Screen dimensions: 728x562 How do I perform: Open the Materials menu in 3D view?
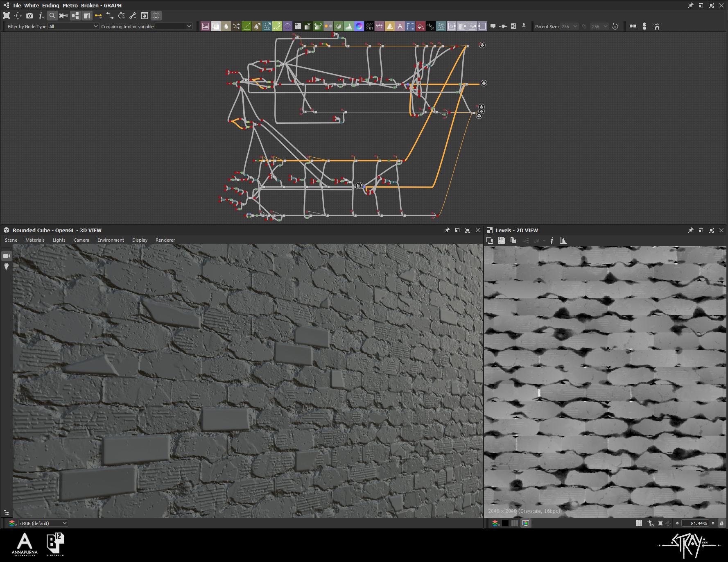coord(35,240)
